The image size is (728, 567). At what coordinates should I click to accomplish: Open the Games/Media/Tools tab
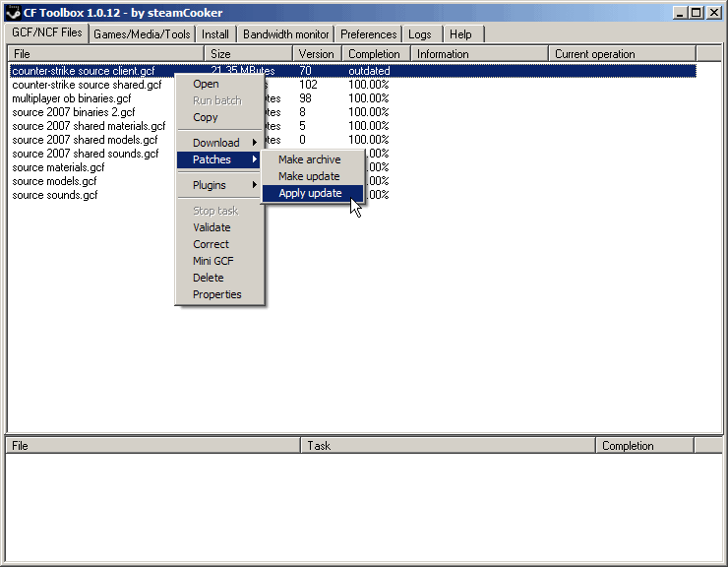click(142, 34)
